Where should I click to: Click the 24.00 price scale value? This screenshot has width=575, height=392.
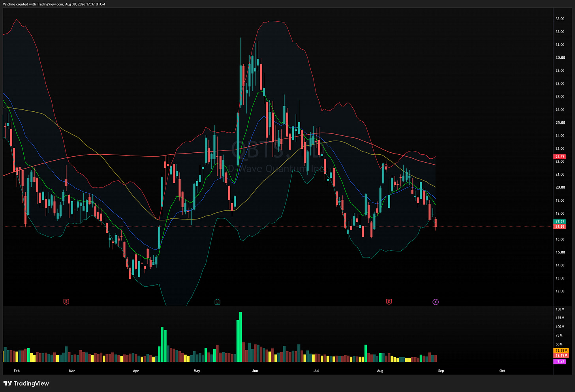coord(560,135)
